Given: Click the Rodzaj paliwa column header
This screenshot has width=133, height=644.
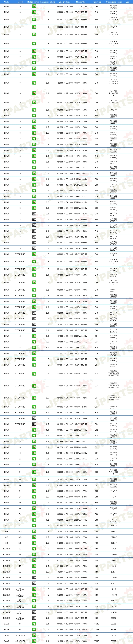Looking at the screenshot, I should [33, 2].
